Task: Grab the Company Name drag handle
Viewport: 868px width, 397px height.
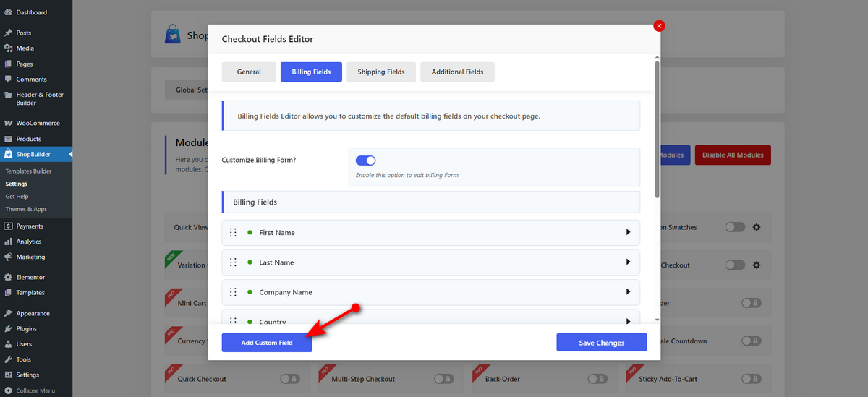Action: pyautogui.click(x=233, y=292)
